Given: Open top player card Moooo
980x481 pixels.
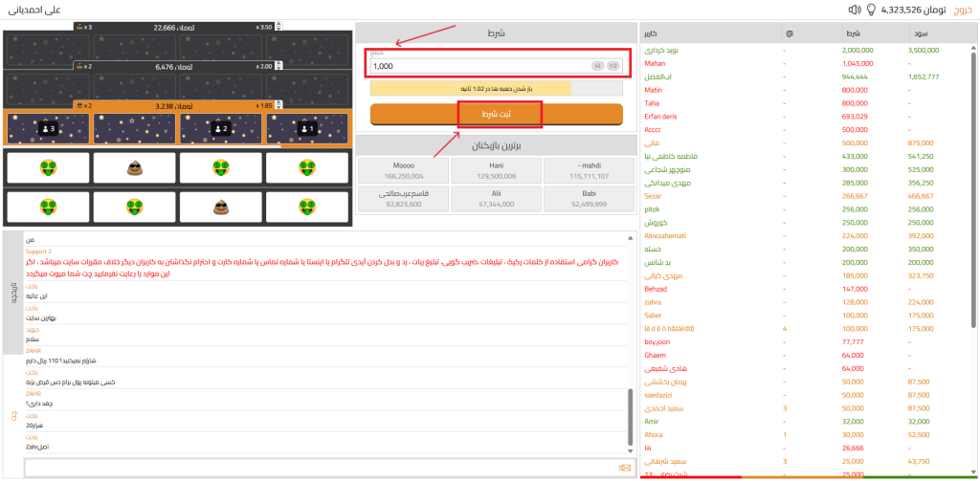Looking at the screenshot, I should tap(404, 170).
